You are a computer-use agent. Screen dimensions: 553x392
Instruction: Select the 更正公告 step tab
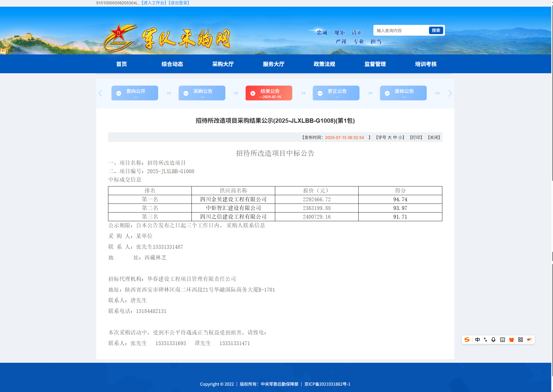point(336,93)
